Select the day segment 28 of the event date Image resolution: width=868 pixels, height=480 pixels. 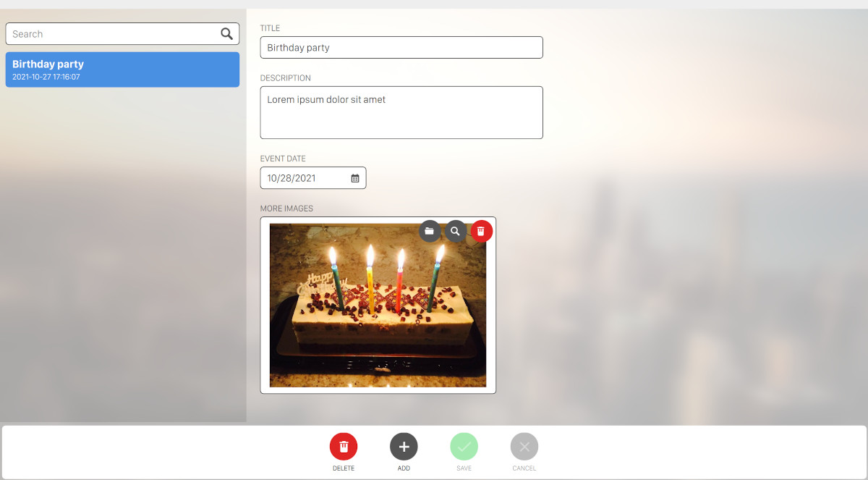pos(287,178)
